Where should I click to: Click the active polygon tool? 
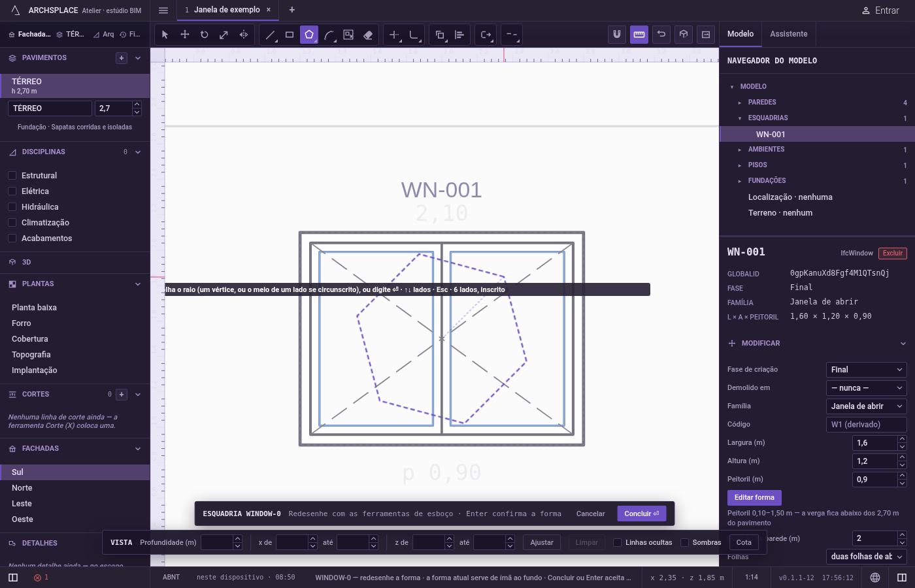coord(309,35)
